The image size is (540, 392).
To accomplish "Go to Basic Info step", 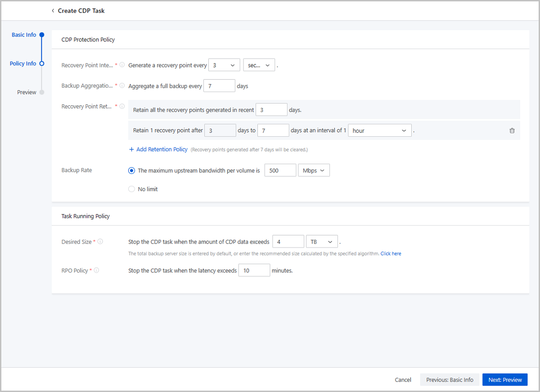I will (24, 35).
